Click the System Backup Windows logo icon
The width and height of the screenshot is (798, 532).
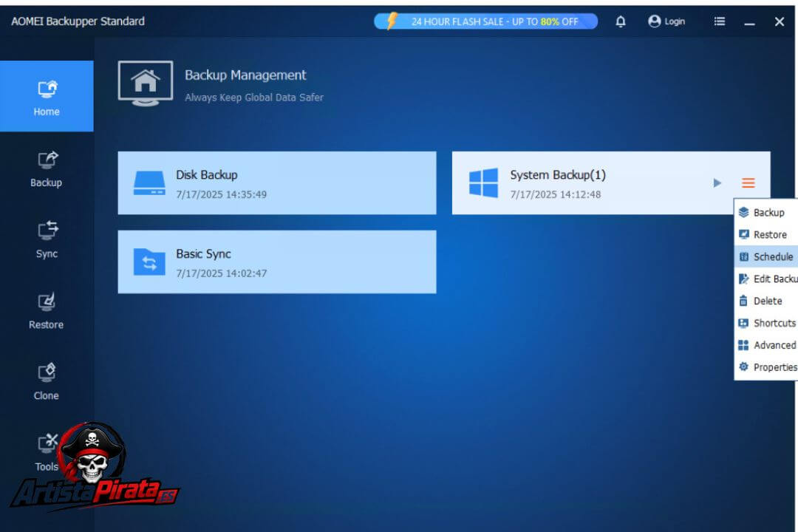tap(483, 183)
